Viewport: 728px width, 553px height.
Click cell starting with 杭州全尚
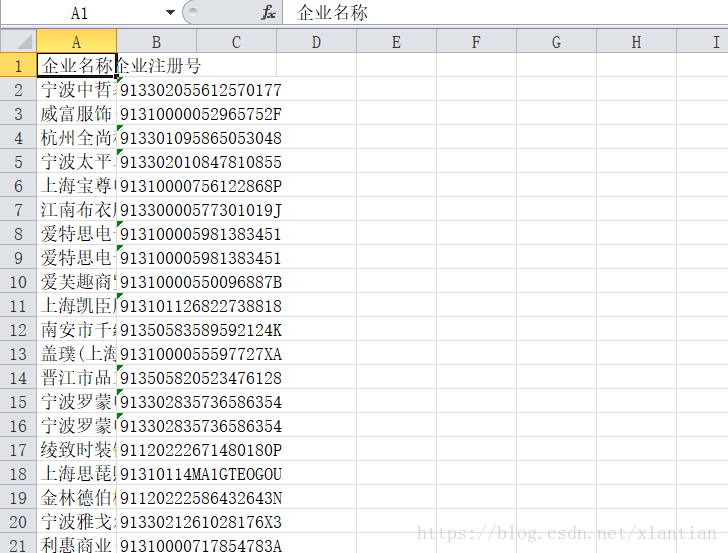[x=77, y=138]
